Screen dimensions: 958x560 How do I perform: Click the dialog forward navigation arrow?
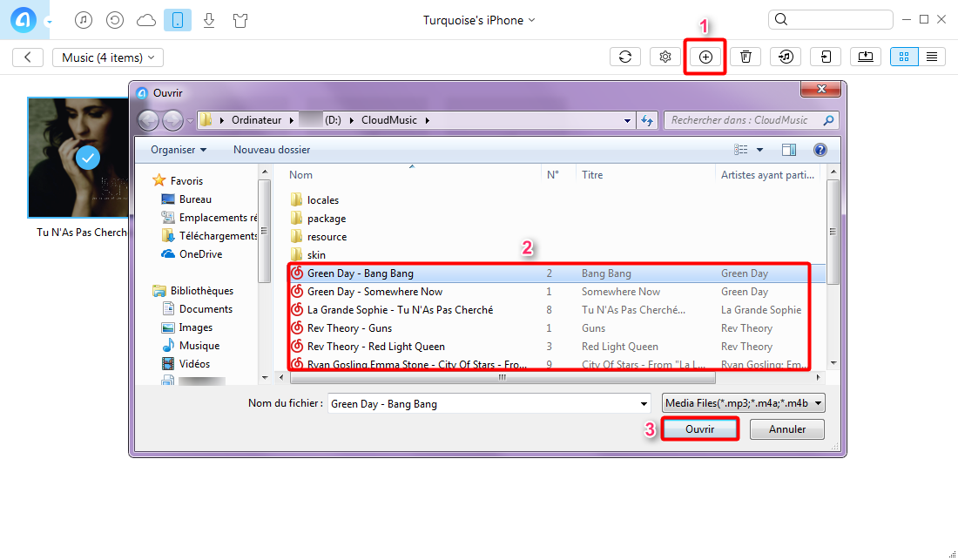[x=173, y=120]
